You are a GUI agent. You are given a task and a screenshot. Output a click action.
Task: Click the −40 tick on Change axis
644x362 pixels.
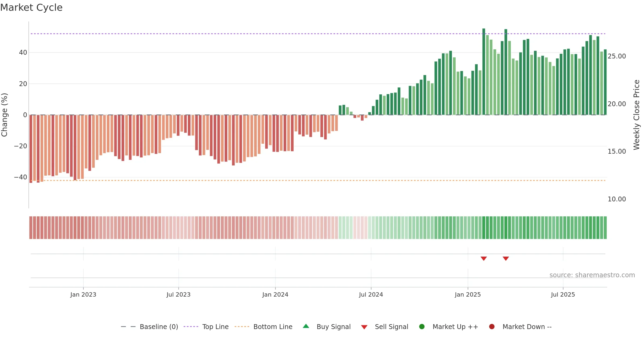click(x=21, y=177)
